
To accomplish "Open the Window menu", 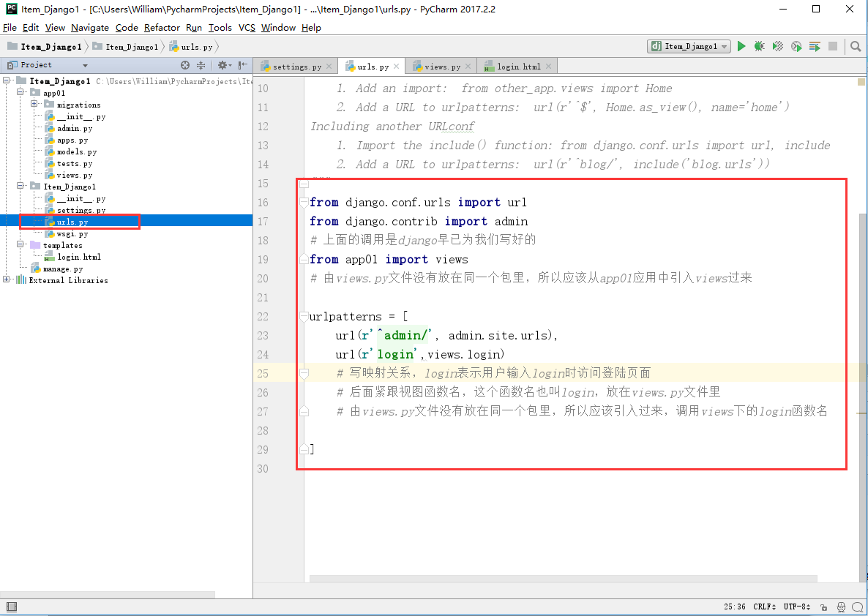I will point(278,28).
